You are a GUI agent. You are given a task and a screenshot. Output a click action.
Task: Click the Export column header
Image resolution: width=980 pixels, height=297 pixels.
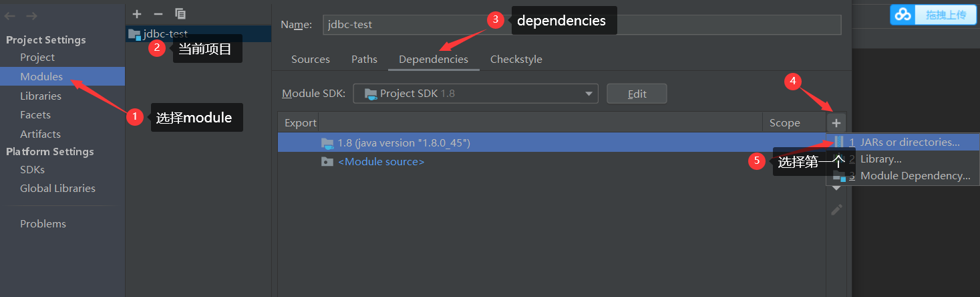(300, 122)
